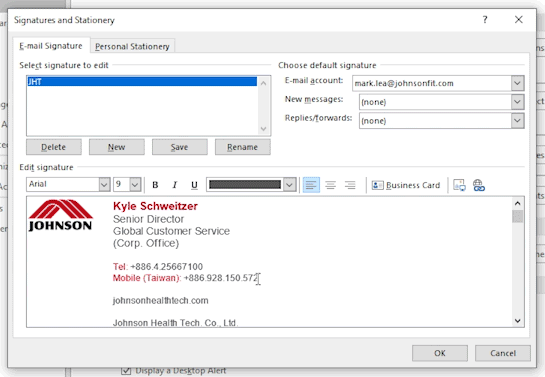Click the New signature button
The width and height of the screenshot is (545, 377).
(116, 147)
